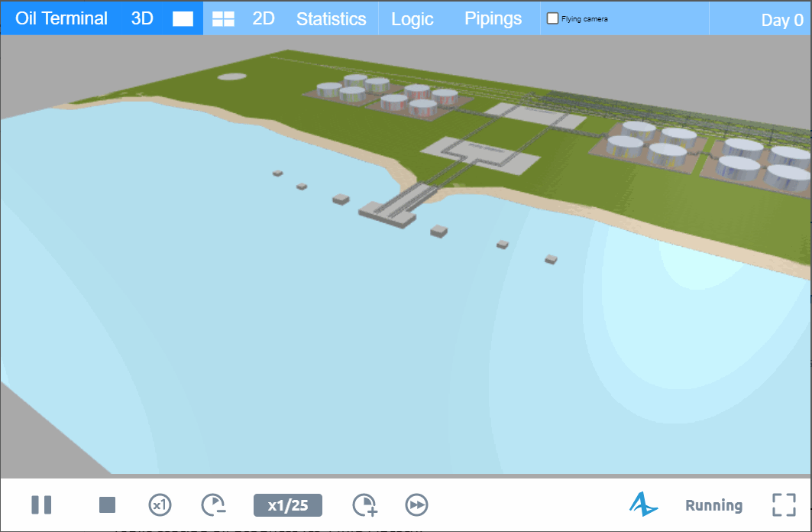The height and width of the screenshot is (532, 812).
Task: Select the four-pane split view icon
Action: click(x=223, y=19)
